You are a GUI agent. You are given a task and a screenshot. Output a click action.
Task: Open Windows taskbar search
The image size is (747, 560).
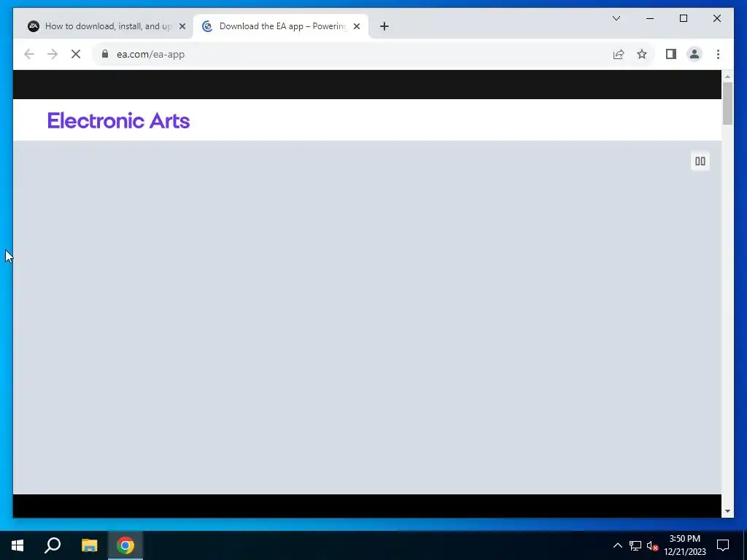coord(53,545)
